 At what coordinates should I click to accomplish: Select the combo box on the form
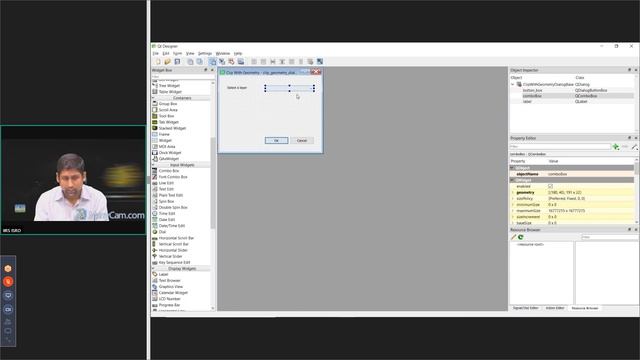tap(289, 88)
